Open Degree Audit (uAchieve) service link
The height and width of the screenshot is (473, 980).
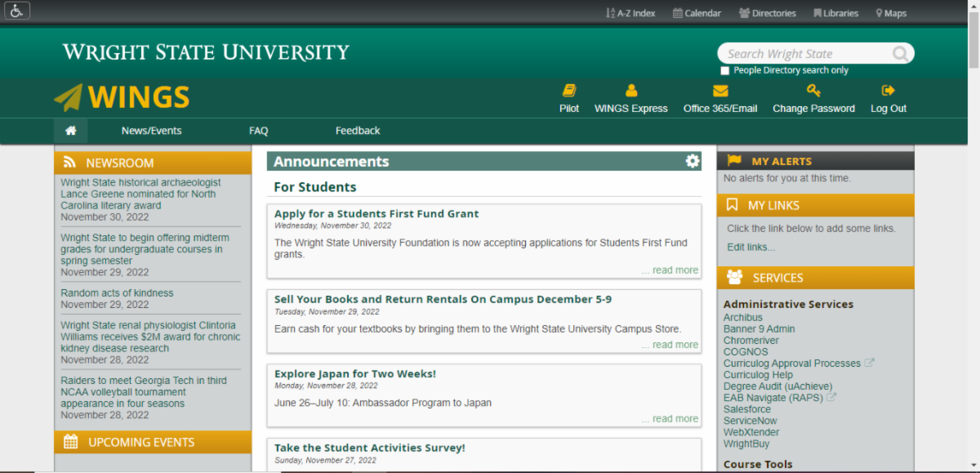click(x=777, y=386)
